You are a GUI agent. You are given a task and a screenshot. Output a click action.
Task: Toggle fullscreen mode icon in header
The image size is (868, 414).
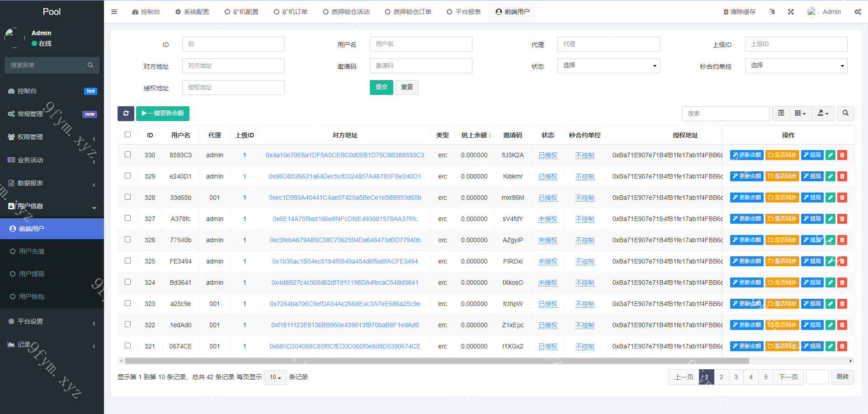pyautogui.click(x=791, y=12)
